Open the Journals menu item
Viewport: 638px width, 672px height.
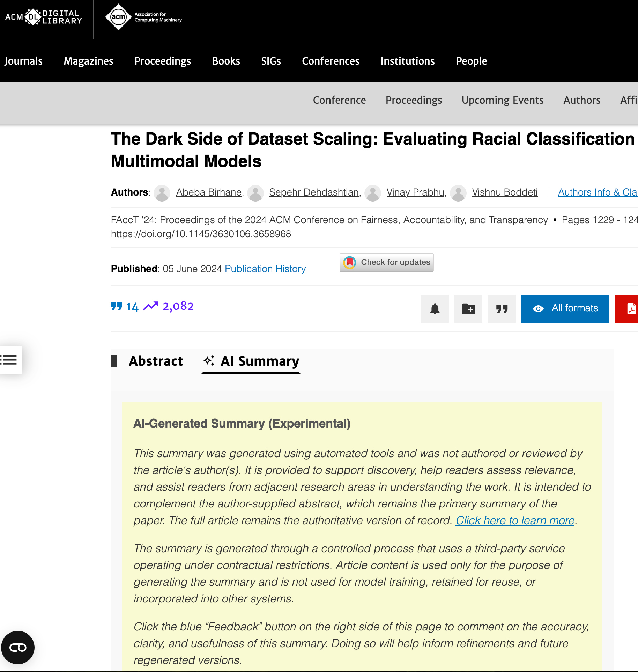(x=23, y=61)
